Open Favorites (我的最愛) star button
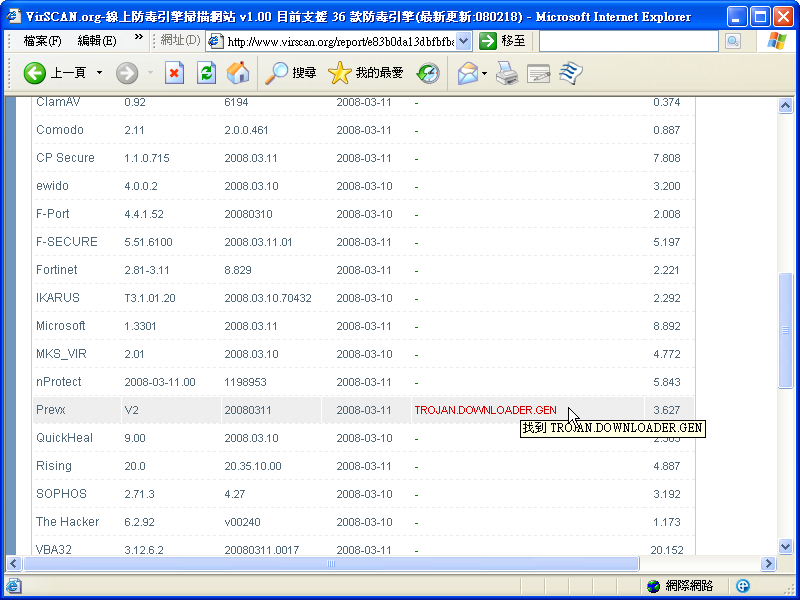Viewport: 800px width, 600px height. click(365, 73)
